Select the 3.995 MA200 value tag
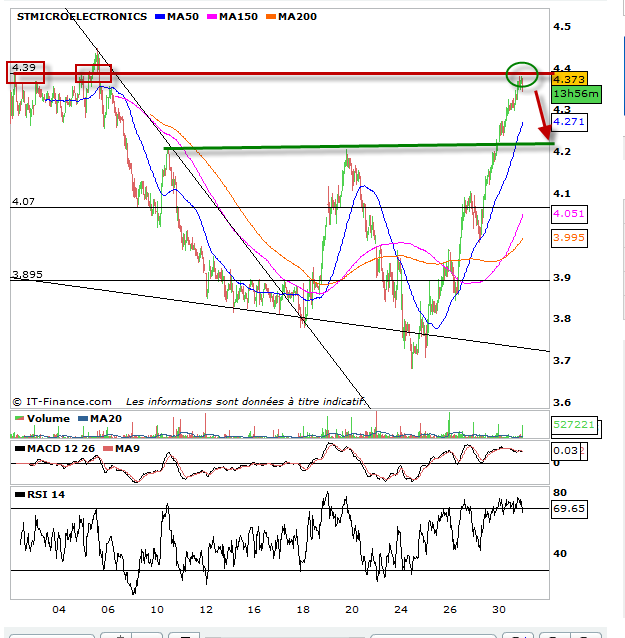 [568, 238]
